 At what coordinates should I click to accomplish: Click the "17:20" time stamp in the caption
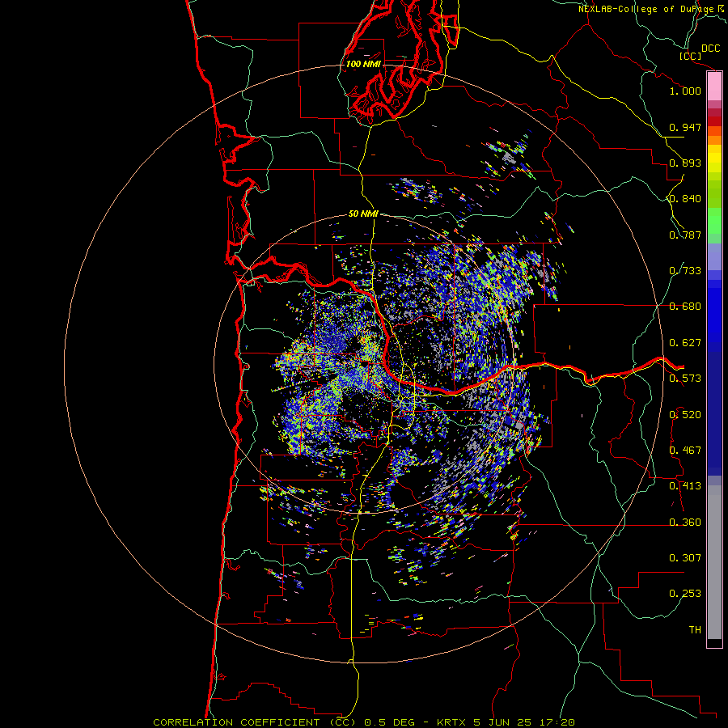tap(557, 722)
